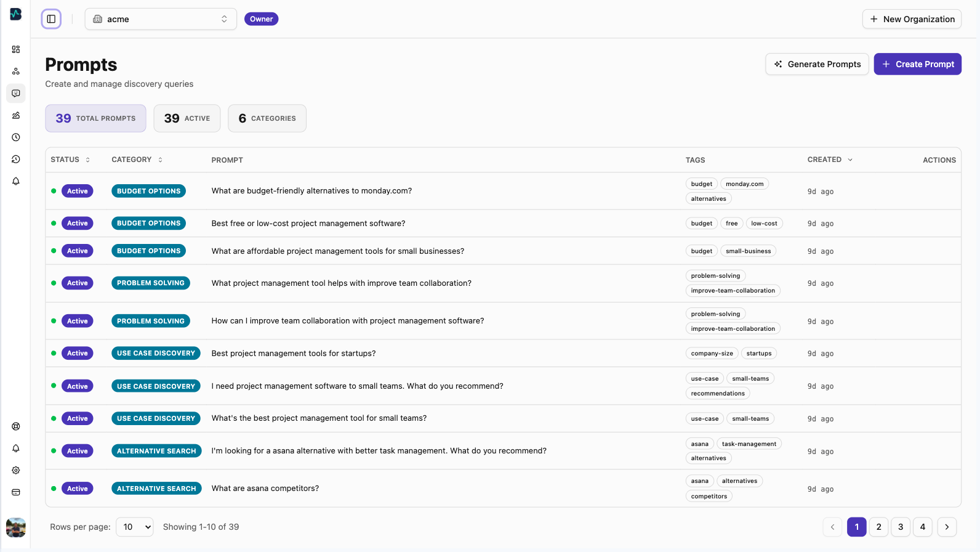Click Active badge on asana competitors row
The width and height of the screenshot is (980, 552).
coord(78,489)
